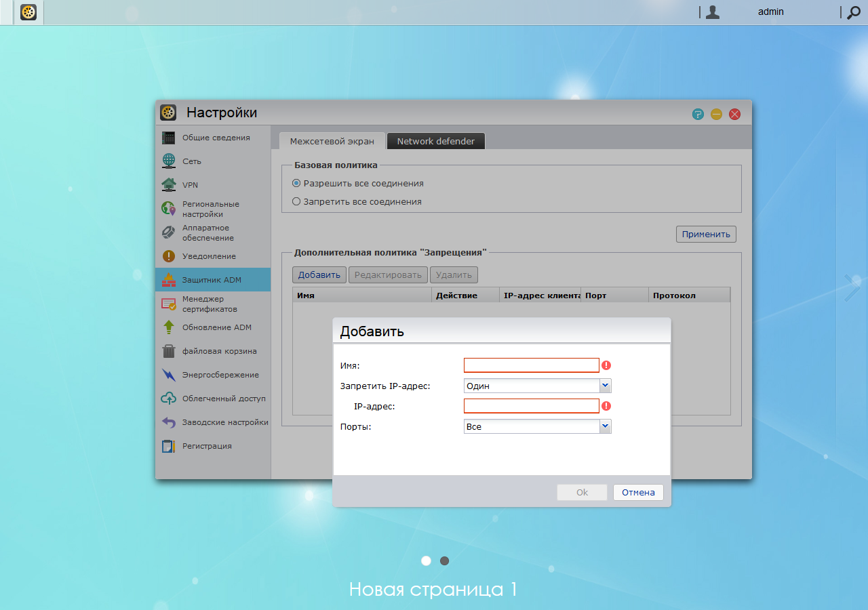This screenshot has width=868, height=610.
Task: Select the Сеть globe icon
Action: click(169, 161)
